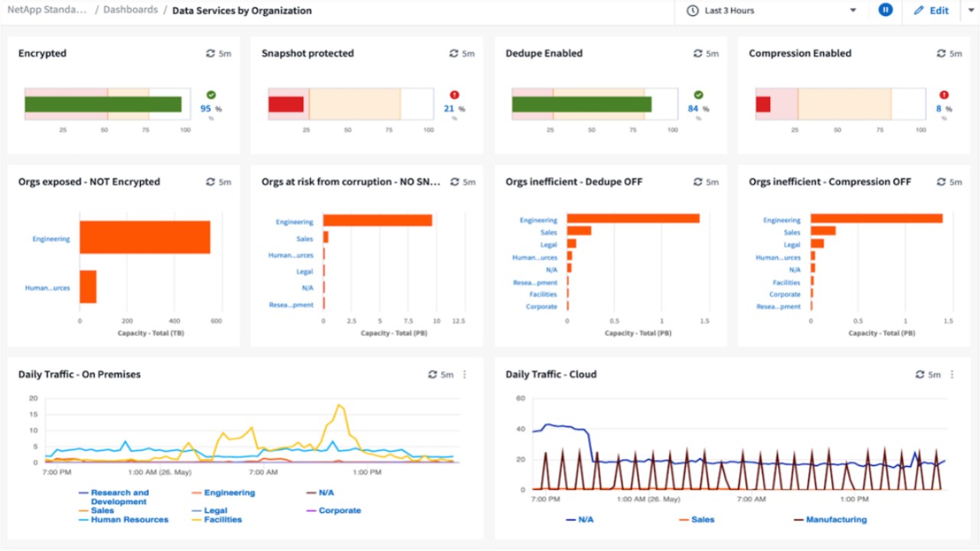Pause dashboard auto-refresh with the pause icon
Image resolution: width=980 pixels, height=551 pixels.
click(885, 11)
